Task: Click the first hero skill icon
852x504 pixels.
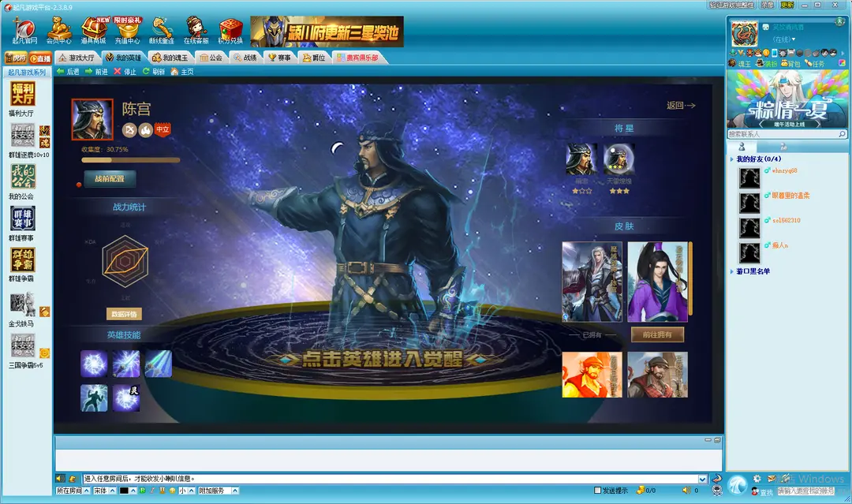Action: click(x=94, y=364)
